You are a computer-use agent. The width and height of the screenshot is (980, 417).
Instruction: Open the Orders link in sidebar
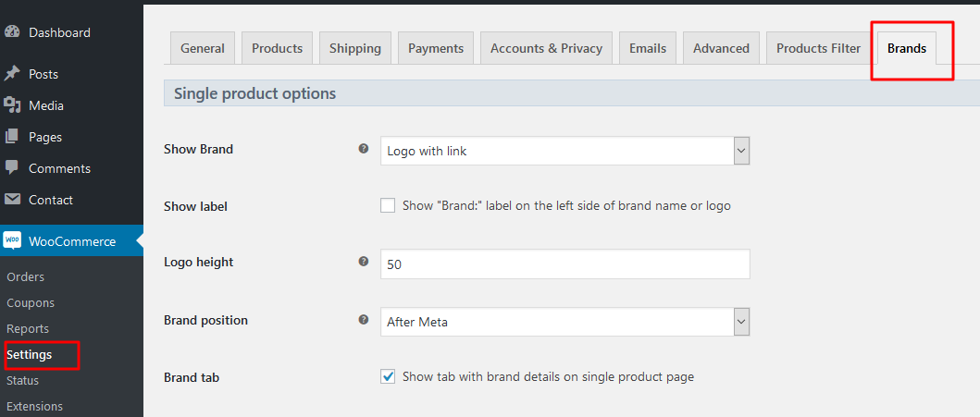[25, 276]
